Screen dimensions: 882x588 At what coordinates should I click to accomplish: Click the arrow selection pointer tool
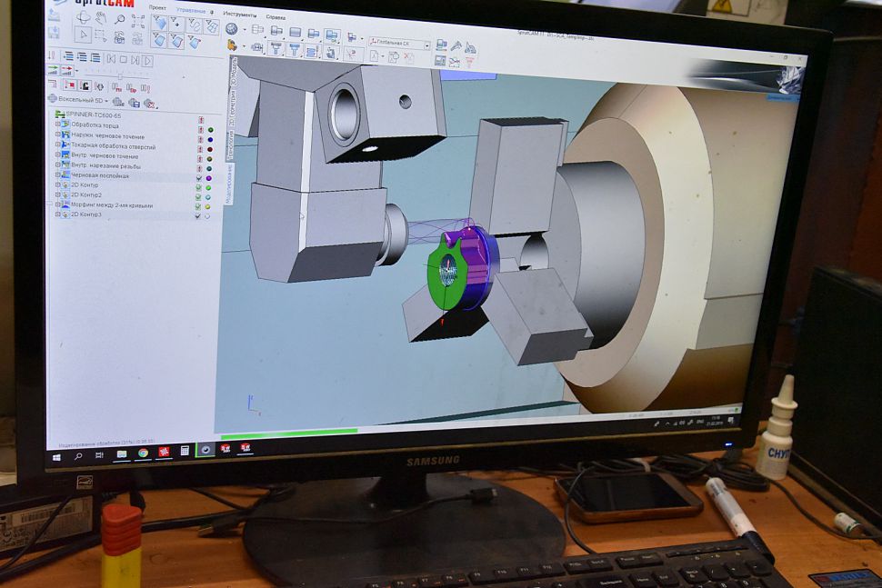click(x=84, y=35)
